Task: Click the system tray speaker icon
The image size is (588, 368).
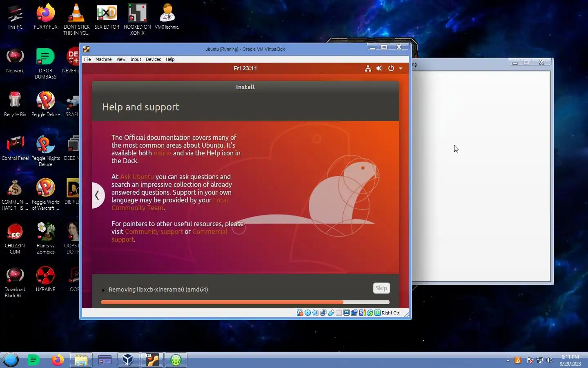Action: click(x=550, y=360)
